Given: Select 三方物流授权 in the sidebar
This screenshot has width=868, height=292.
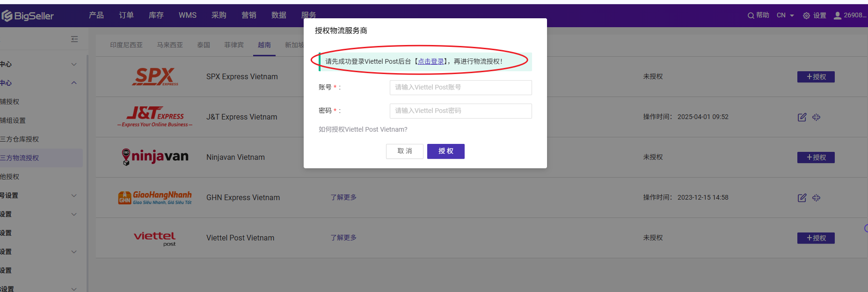Looking at the screenshot, I should click(19, 158).
